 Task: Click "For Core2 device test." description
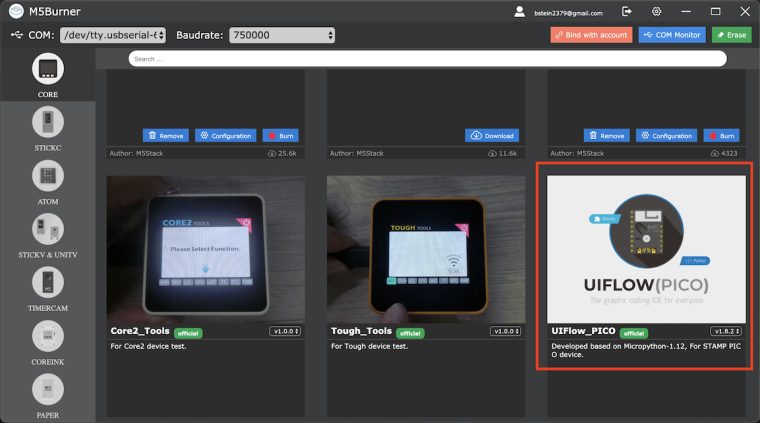[x=148, y=346]
